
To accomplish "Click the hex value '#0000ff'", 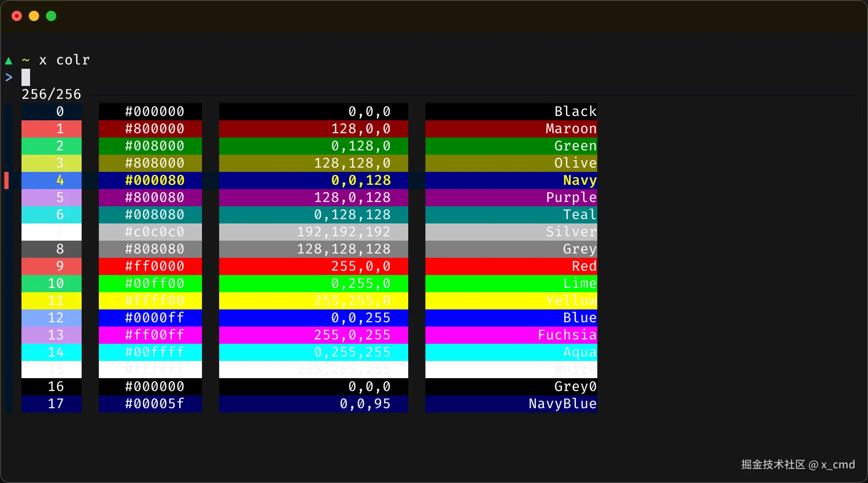I will [x=155, y=318].
